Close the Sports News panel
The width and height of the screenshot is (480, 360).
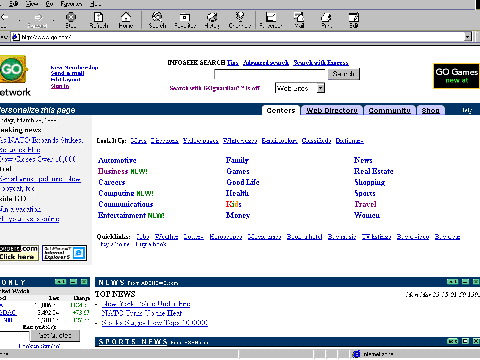pyautogui.click(x=476, y=341)
